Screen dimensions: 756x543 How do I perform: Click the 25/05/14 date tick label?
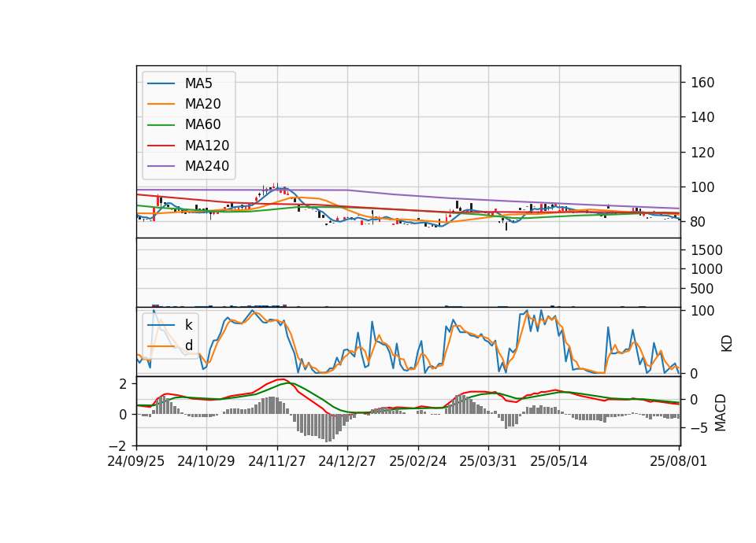coord(559,461)
